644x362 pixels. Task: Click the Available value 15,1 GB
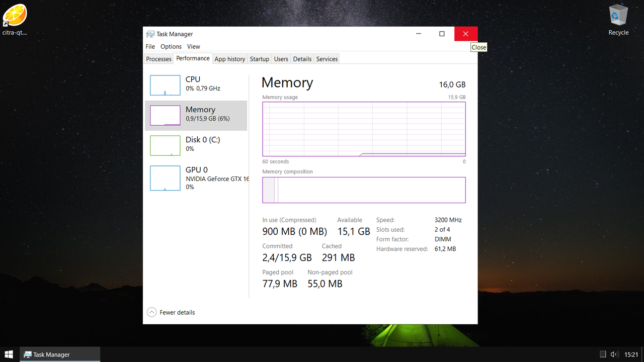click(x=354, y=231)
